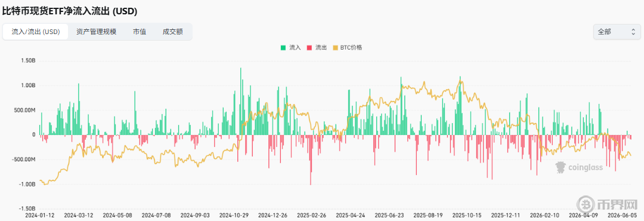Switch to the 资产管理规模 tab
Image resolution: width=644 pixels, height=221 pixels.
click(x=97, y=32)
